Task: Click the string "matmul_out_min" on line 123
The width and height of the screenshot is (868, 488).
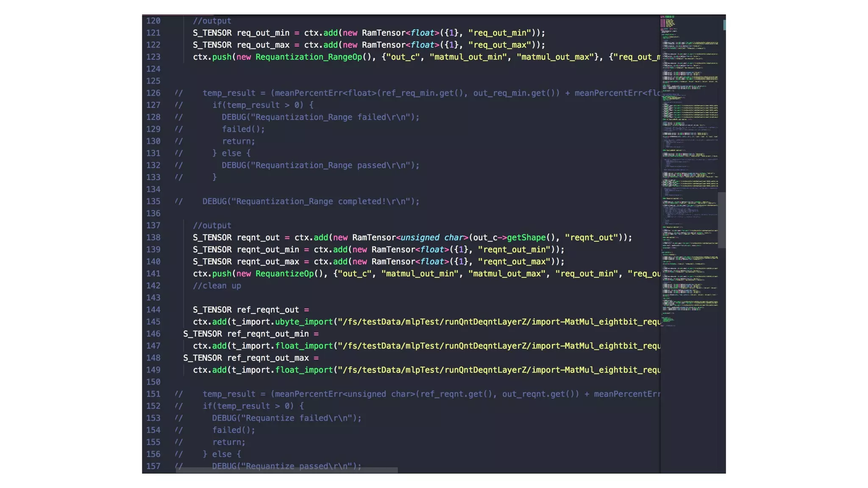Action: click(468, 57)
